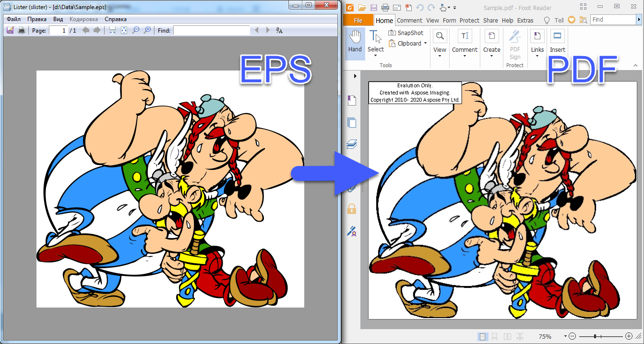Open the Bookmarks panel in Foxit sidebar
Screen dimensions: 644x344
click(x=352, y=100)
